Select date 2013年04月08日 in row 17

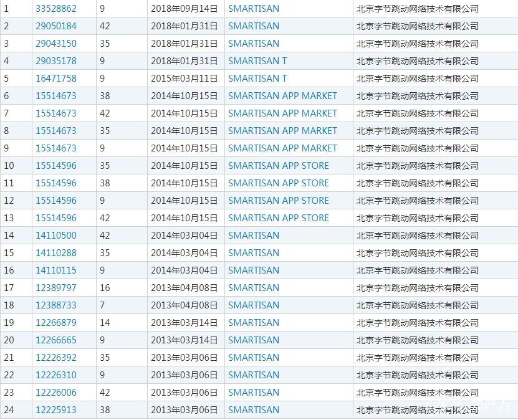coord(185,288)
